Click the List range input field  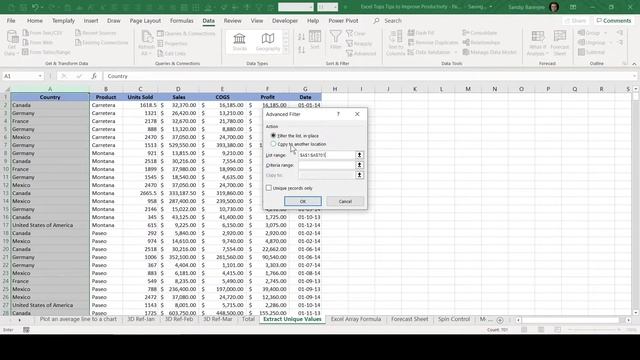327,155
